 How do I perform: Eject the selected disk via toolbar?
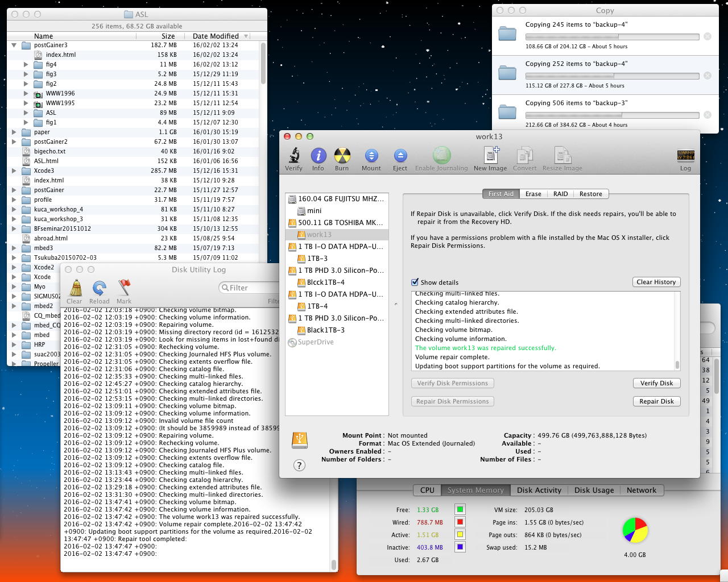click(x=400, y=156)
